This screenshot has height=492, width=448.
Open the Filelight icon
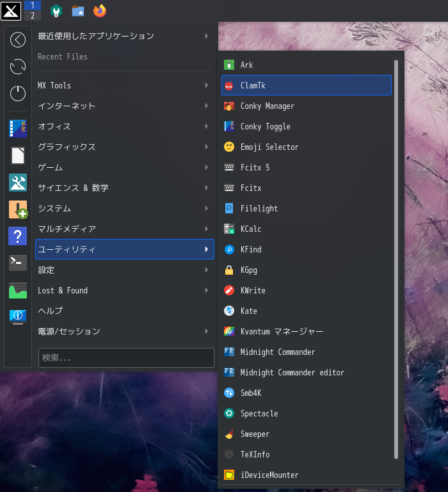229,208
